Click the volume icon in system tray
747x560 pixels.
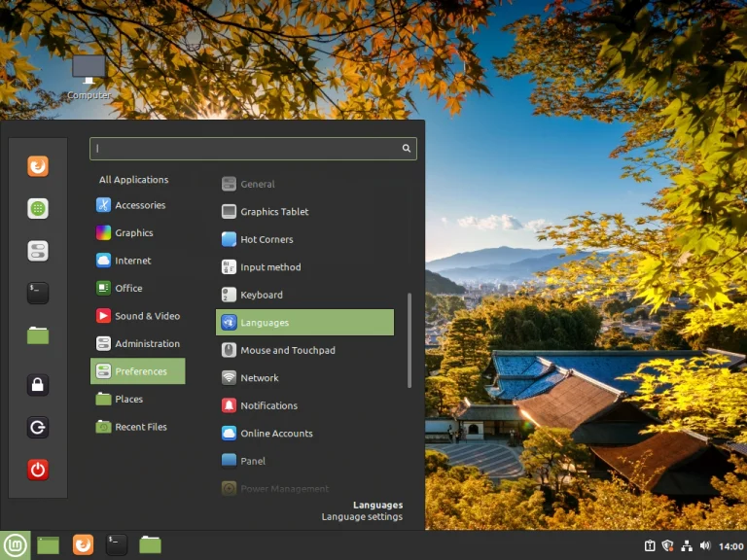pos(705,545)
